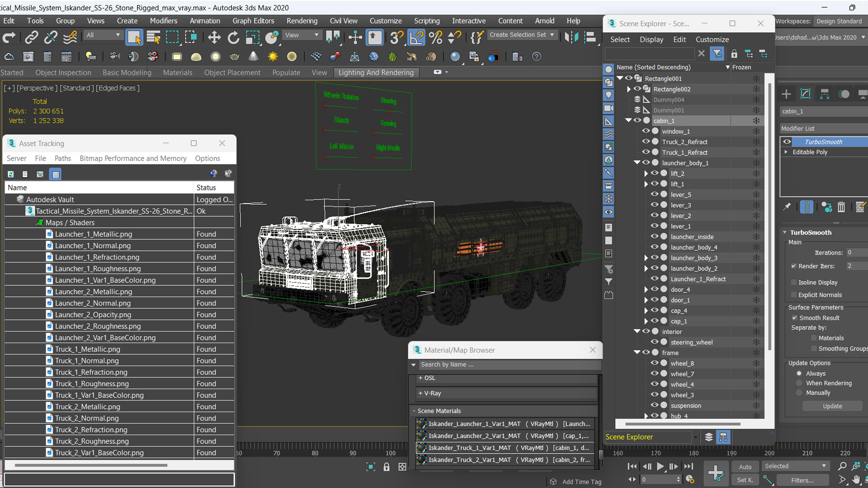This screenshot has height=488, width=868.
Task: Click the Select Object tool
Action: 134,38
